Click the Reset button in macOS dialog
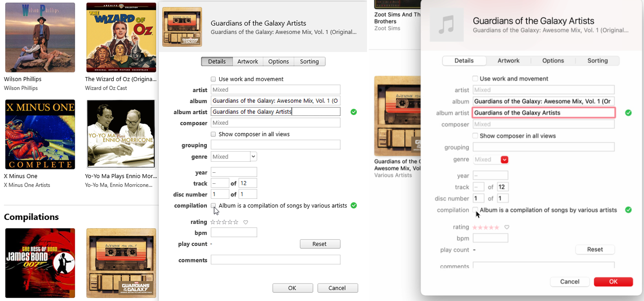 click(x=595, y=249)
